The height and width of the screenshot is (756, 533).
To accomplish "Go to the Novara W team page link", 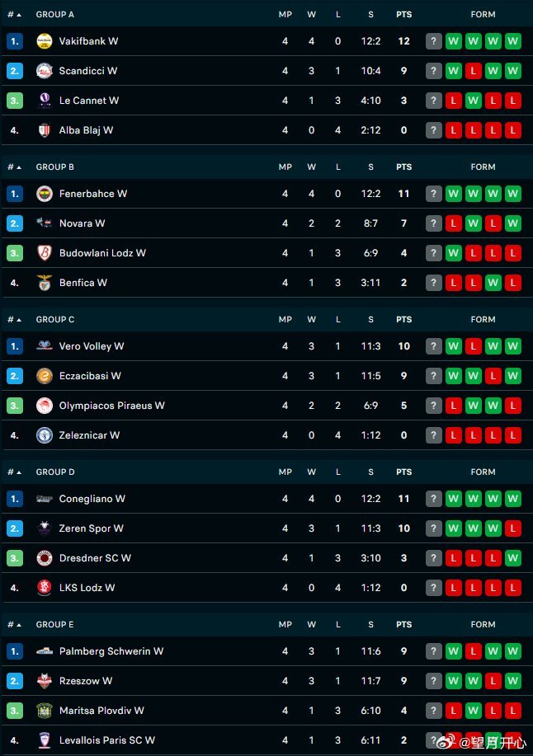I will point(83,223).
